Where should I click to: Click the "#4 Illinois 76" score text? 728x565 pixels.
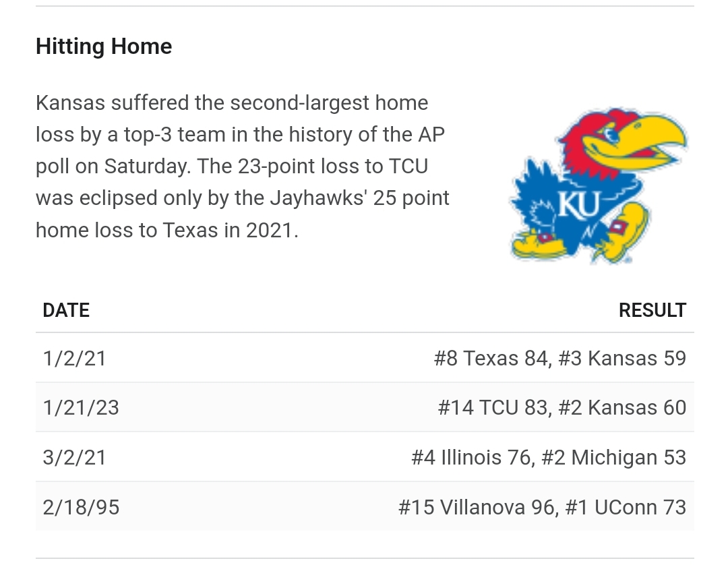point(471,458)
